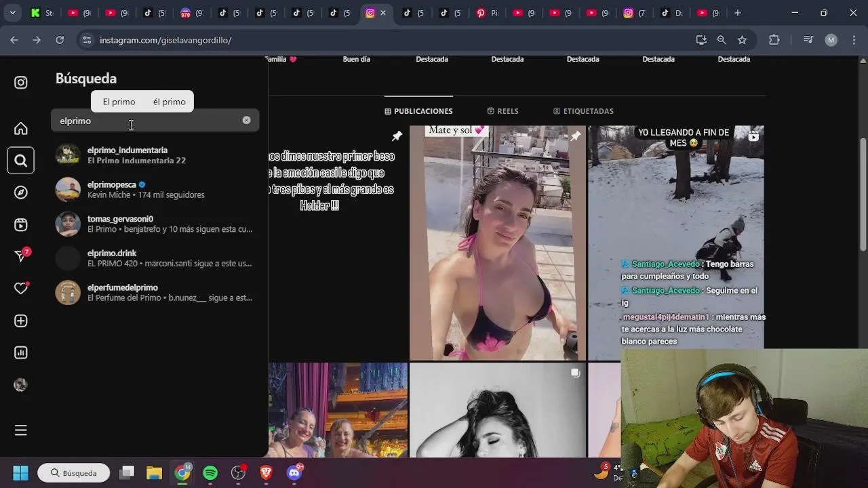Switch to the PUBLICACIONES tab
The height and width of the screenshot is (488, 868).
point(418,111)
